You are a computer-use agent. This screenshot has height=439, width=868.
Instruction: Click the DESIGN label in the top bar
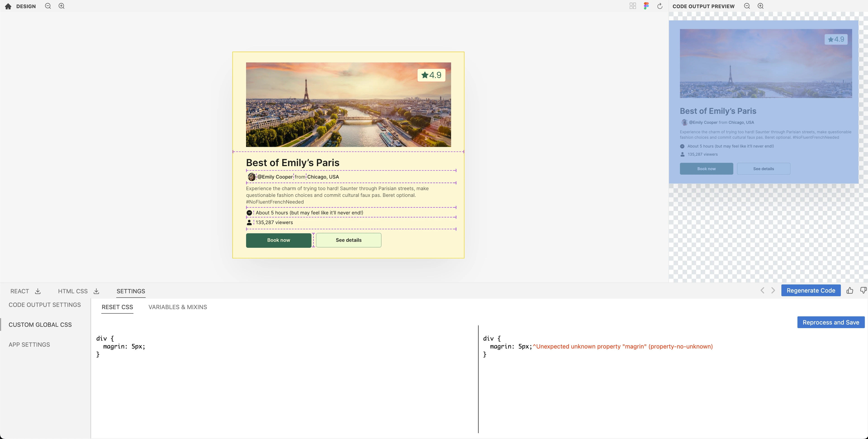26,6
